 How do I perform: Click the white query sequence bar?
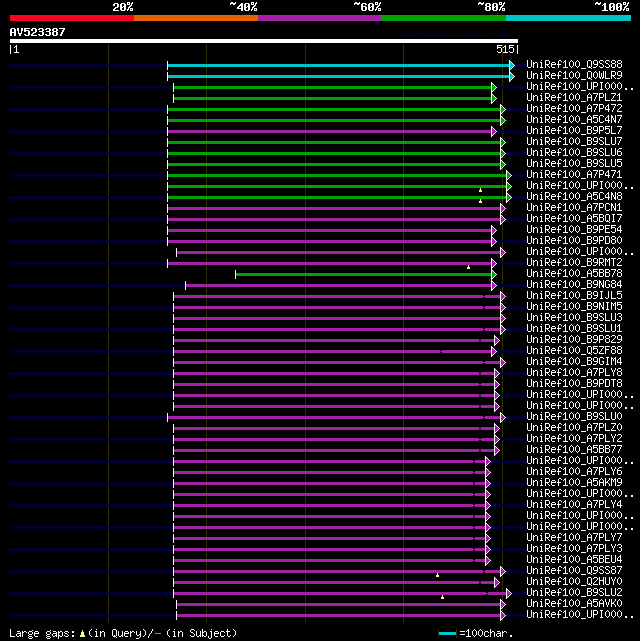264,41
